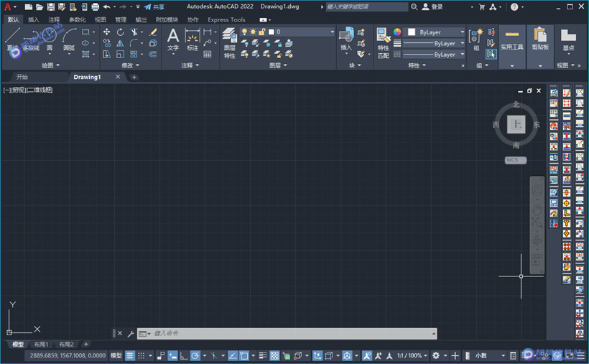Click the white layer color swatch
This screenshot has height=364, width=589.
pyautogui.click(x=272, y=32)
